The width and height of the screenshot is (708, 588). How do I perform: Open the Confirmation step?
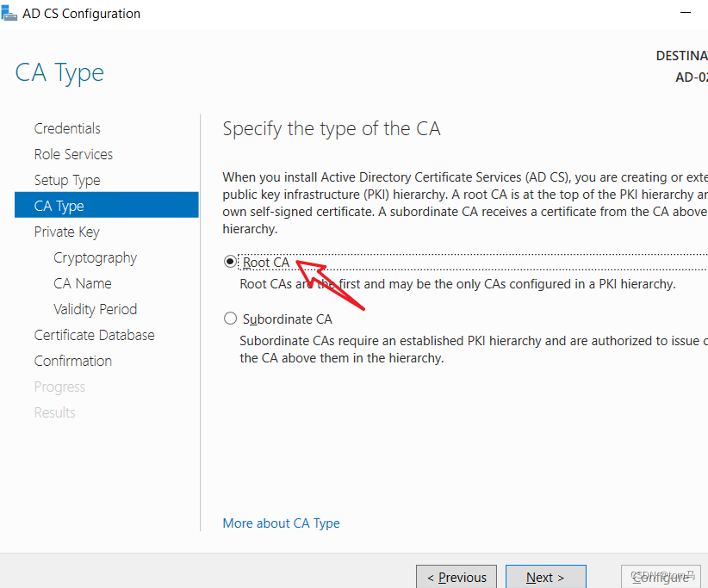coord(73,361)
